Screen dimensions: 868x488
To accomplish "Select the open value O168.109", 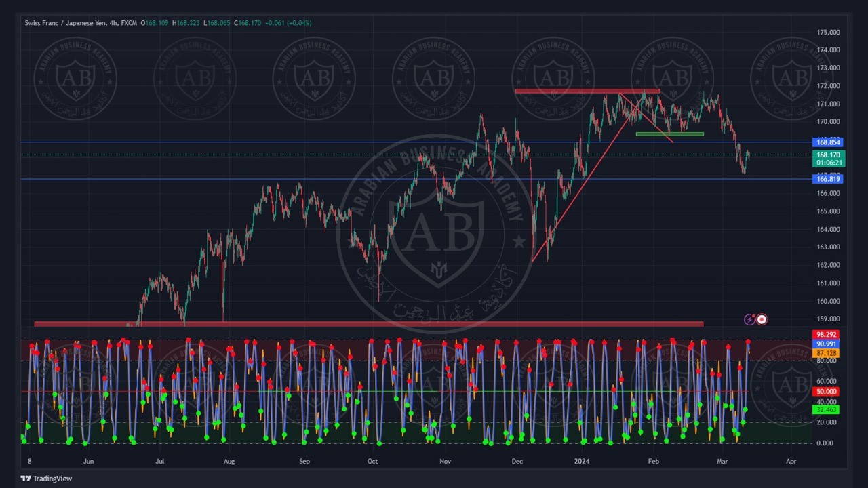I will point(155,23).
